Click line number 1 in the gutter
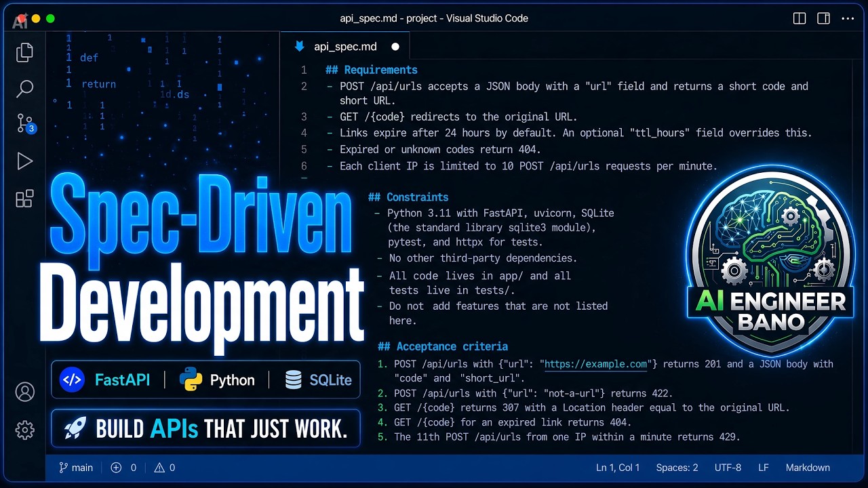The width and height of the screenshot is (868, 488). pyautogui.click(x=304, y=70)
